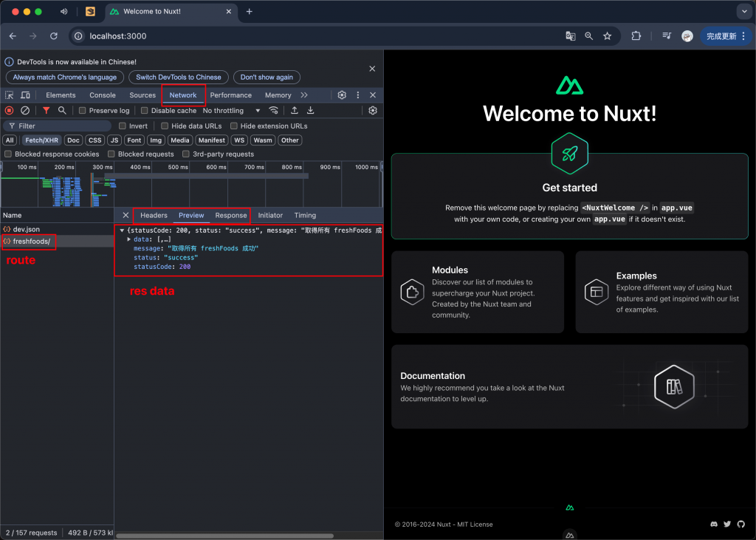Image resolution: width=756 pixels, height=540 pixels.
Task: Open the Modules card
Action: point(478,292)
